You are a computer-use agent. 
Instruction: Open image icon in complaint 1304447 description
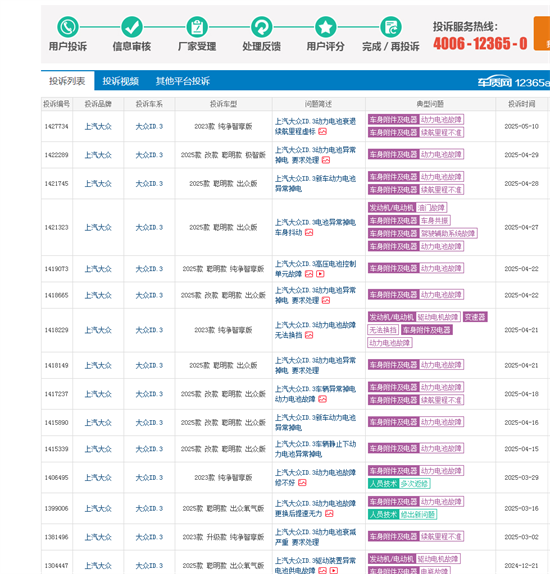pos(322,570)
